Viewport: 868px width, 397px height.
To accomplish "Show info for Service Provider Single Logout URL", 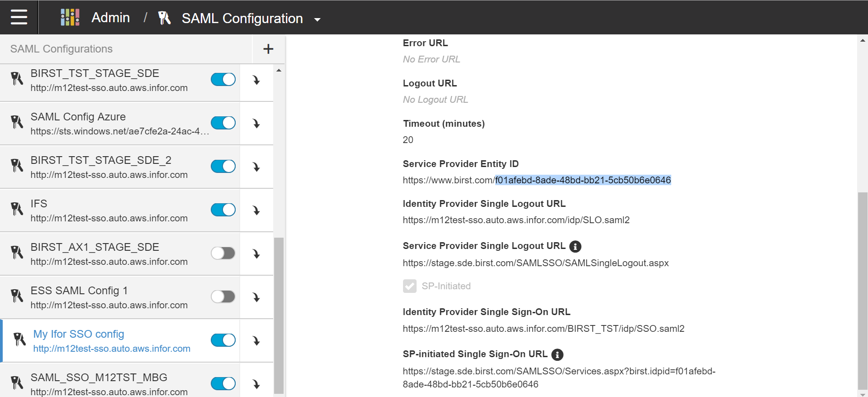I will click(575, 246).
